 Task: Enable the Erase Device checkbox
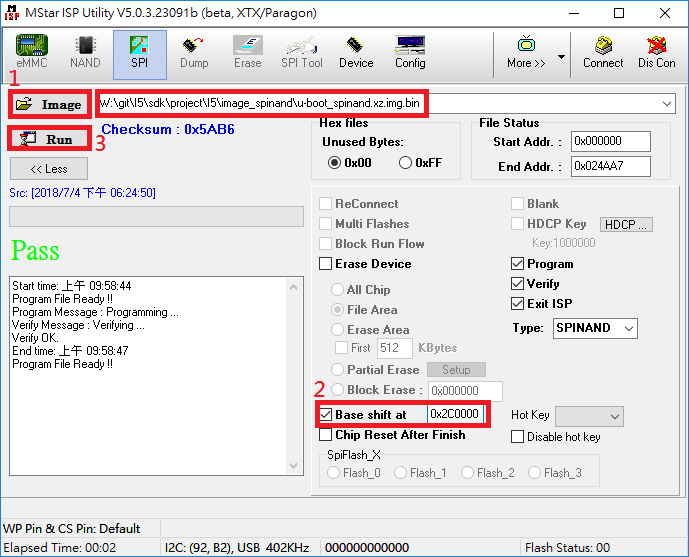pyautogui.click(x=326, y=264)
